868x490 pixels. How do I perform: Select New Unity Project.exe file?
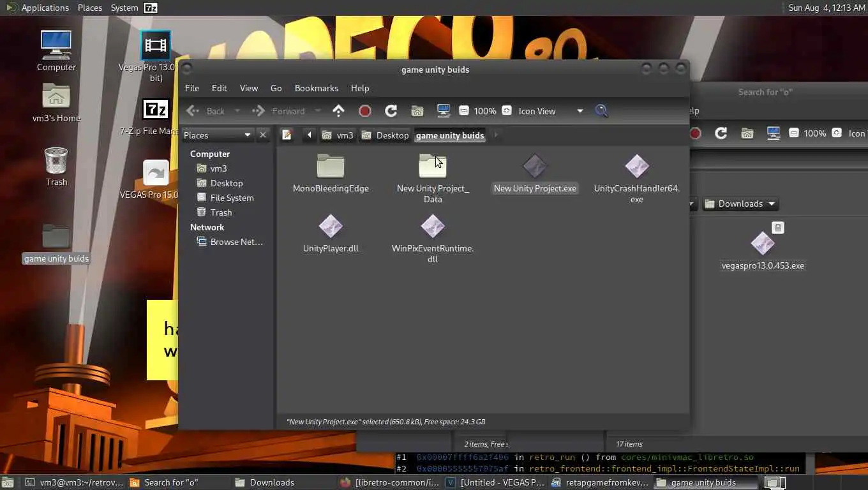tap(535, 173)
